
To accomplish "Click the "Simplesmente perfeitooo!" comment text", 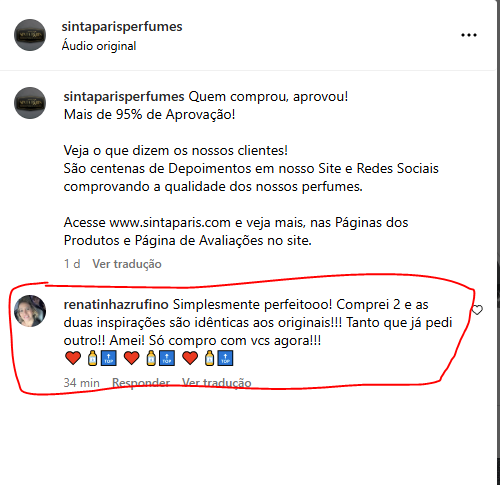I will point(252,305).
